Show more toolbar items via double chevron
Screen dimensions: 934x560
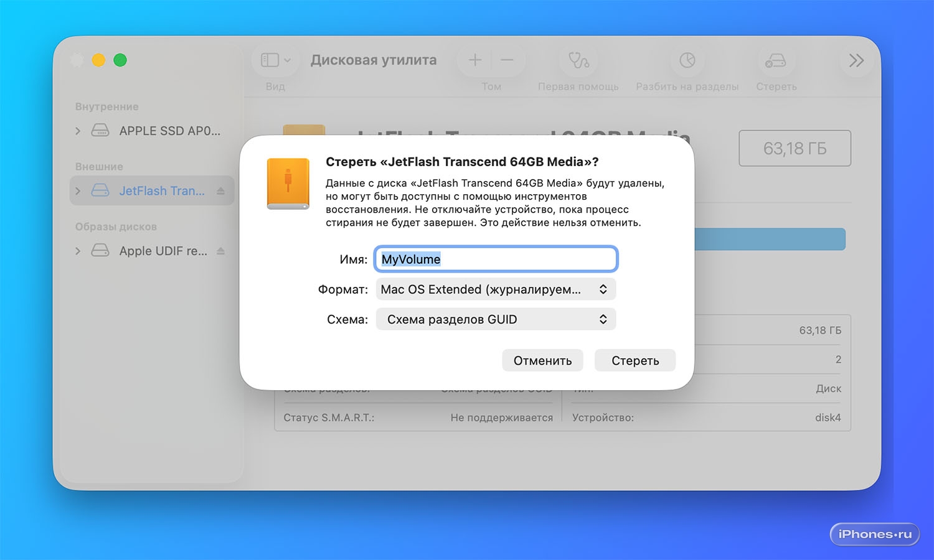pyautogui.click(x=857, y=60)
